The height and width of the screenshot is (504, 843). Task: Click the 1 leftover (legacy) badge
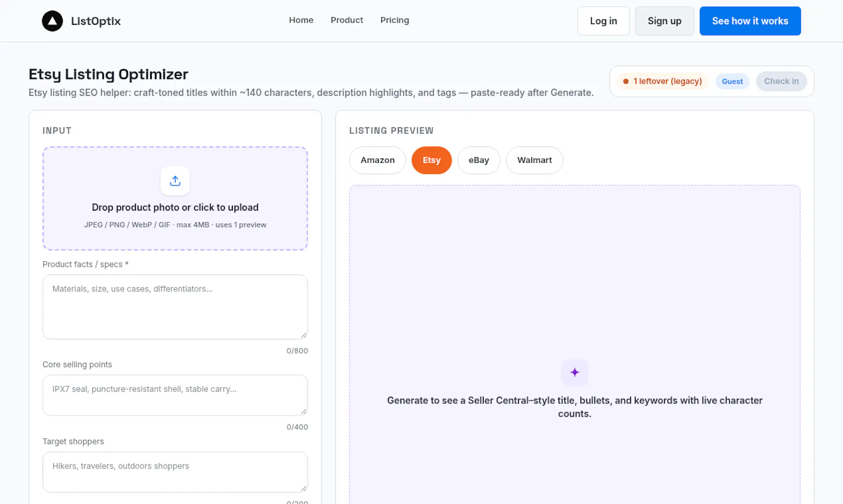tap(663, 81)
